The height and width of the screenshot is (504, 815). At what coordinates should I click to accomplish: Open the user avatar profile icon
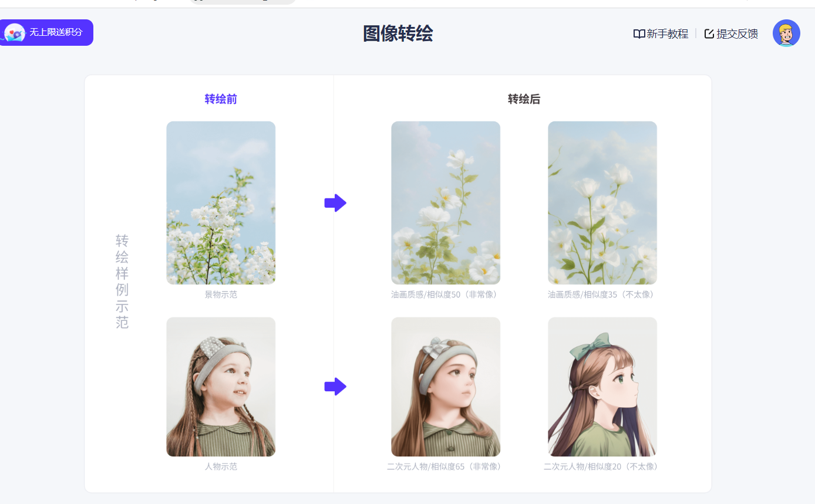(x=786, y=33)
